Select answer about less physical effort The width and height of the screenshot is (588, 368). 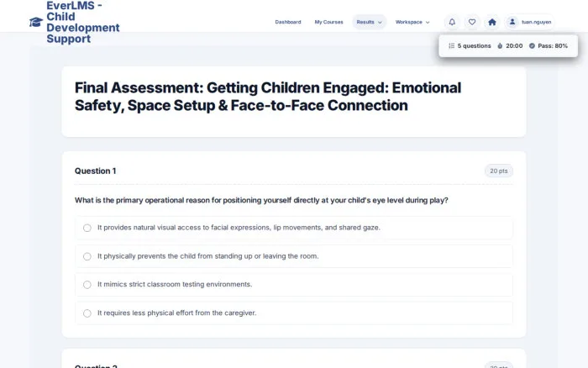294,313
